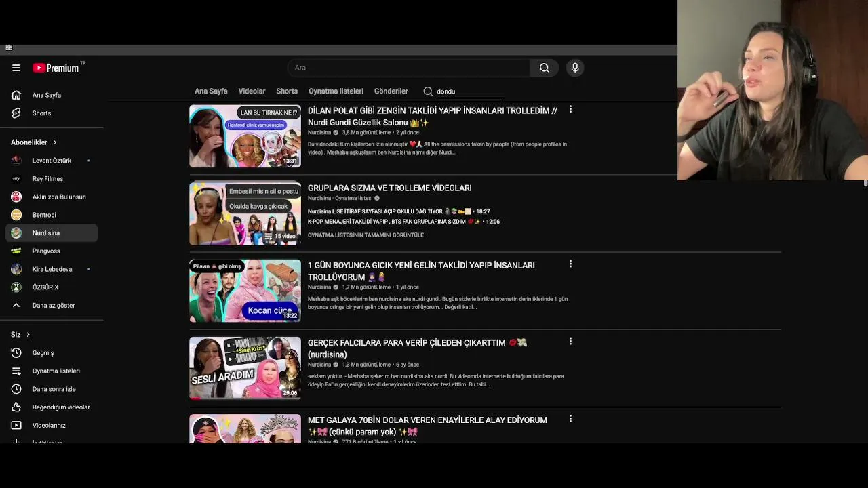Viewport: 868px width, 488px height.
Task: Open Geçmiş history icon
Action: 16,352
